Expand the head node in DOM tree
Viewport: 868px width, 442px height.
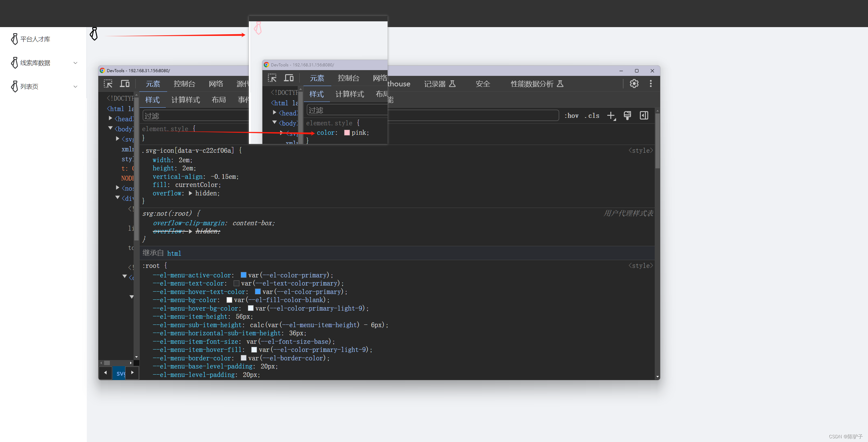(111, 118)
